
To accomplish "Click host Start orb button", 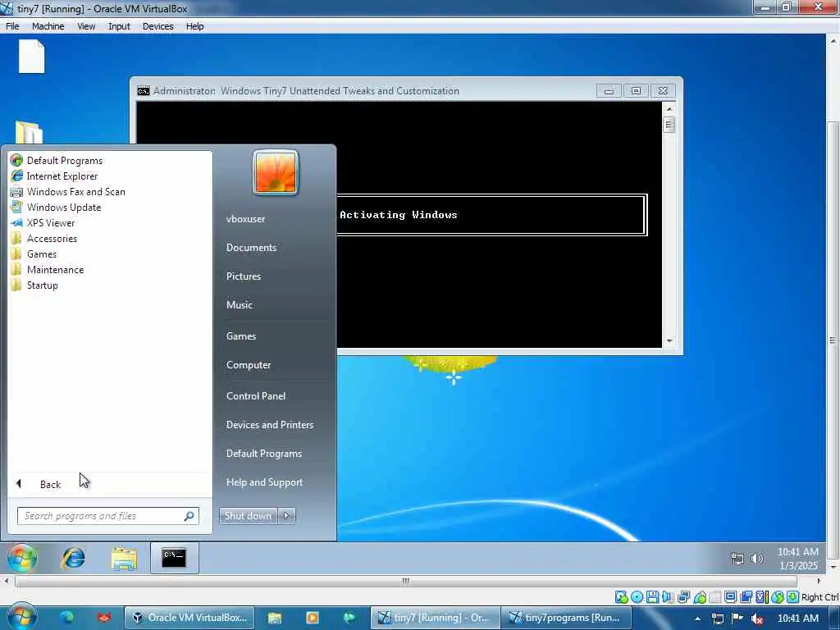I will [x=22, y=617].
